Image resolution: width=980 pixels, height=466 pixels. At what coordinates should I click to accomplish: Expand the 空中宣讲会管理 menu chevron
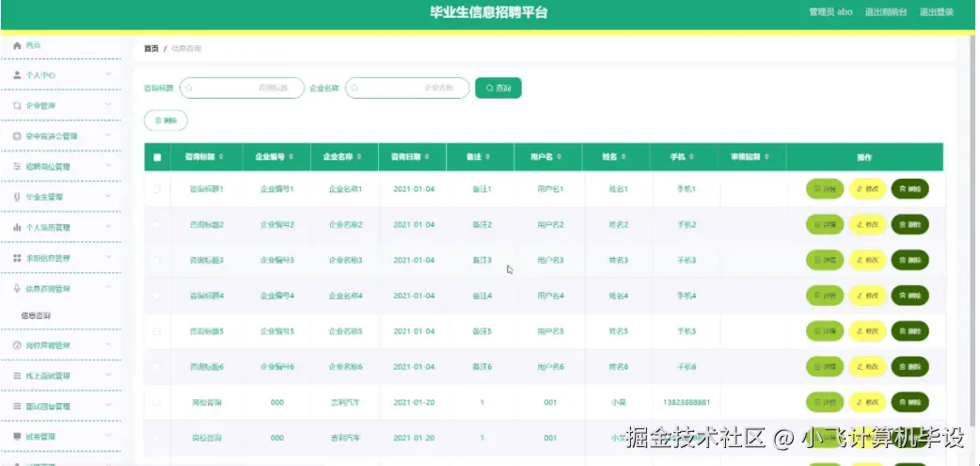pos(108,136)
